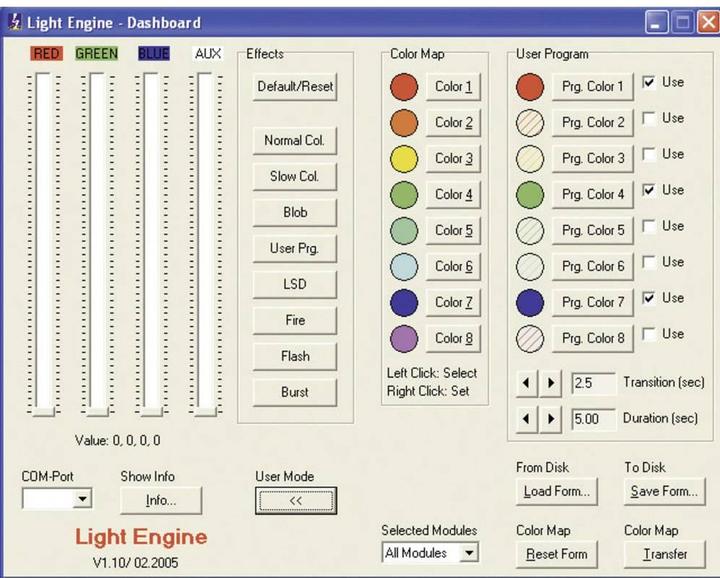Image resolution: width=720 pixels, height=578 pixels.
Task: Click the dark blue Prg. Color 7 circle
Action: pos(530,303)
